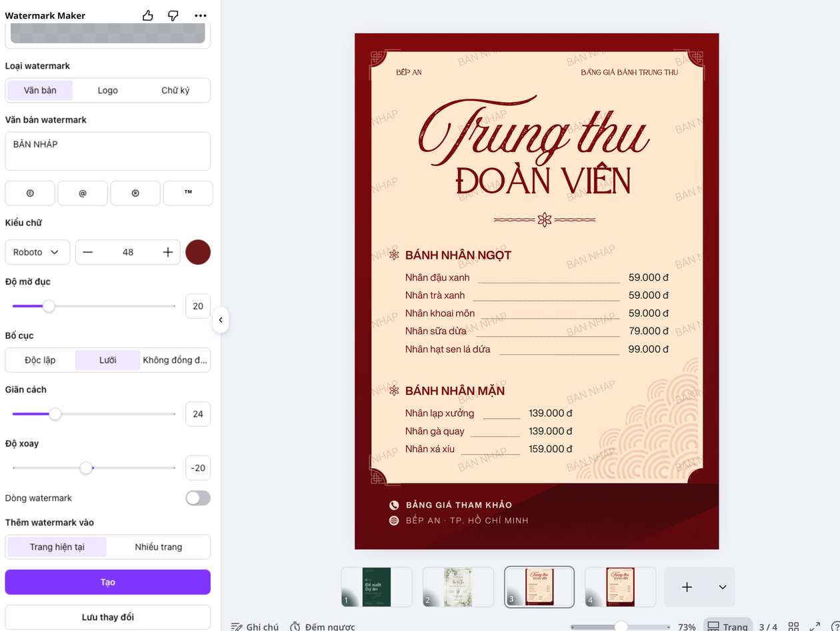Open the dark red font color swatch

tap(198, 252)
